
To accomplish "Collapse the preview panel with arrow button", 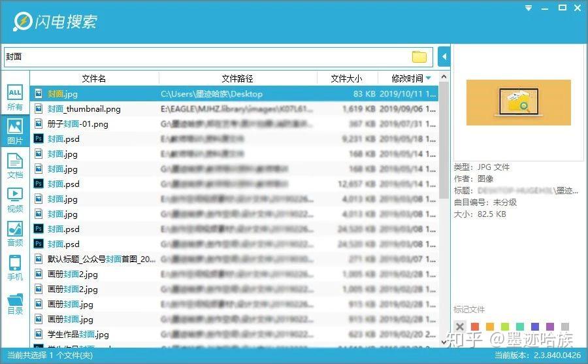I will point(444,57).
